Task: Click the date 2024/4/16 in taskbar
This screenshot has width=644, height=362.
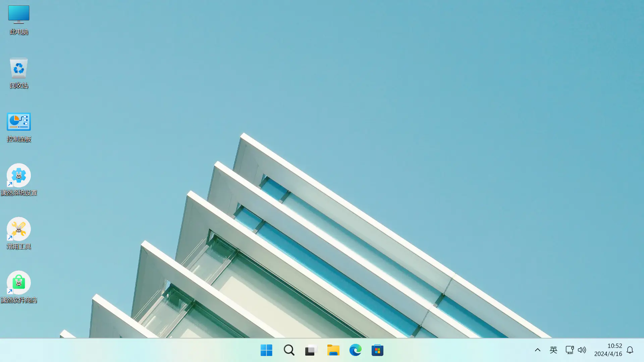Action: click(x=608, y=354)
